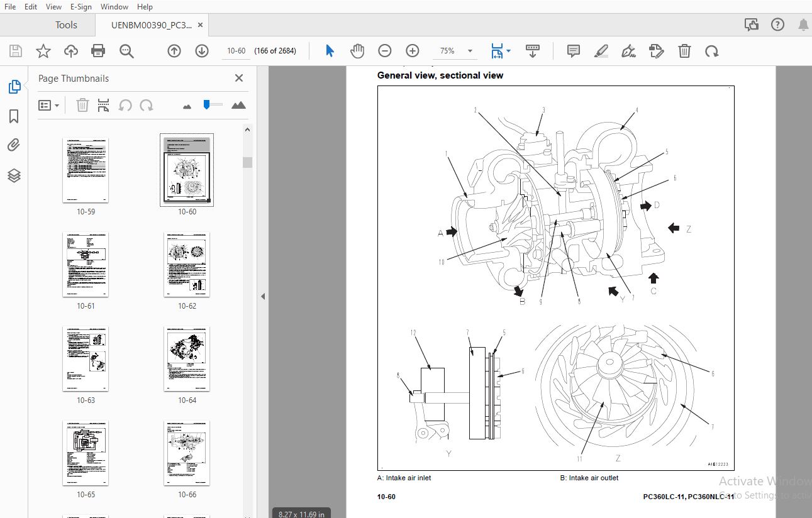Open the Bookmarks sidebar icon

(x=14, y=116)
